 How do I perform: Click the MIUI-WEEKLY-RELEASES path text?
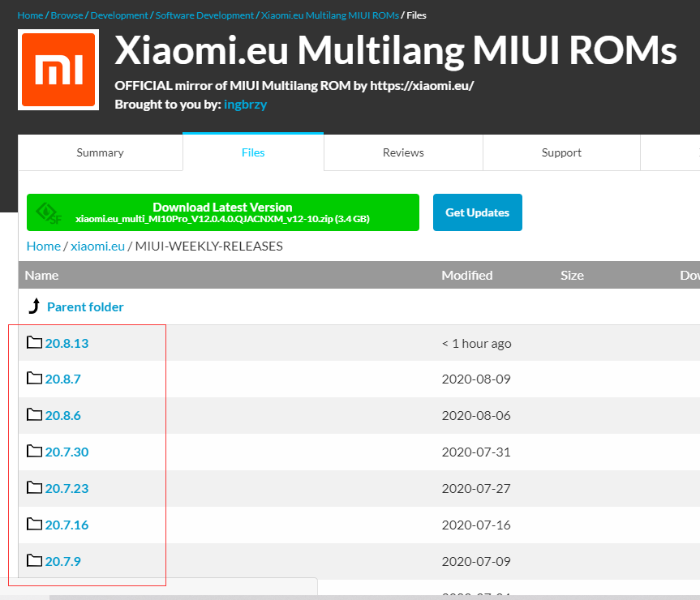coord(209,246)
